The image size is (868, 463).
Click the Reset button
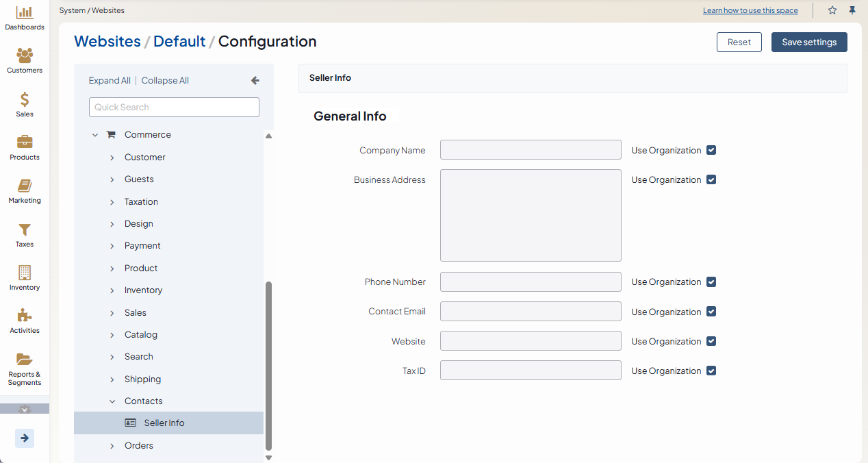click(739, 42)
